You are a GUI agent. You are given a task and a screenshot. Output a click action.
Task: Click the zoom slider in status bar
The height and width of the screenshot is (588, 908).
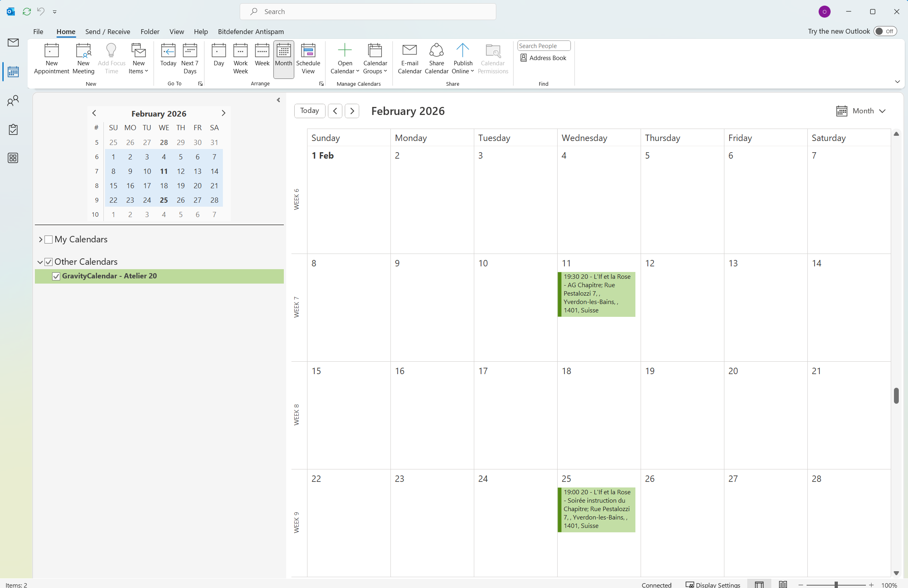[836, 585]
